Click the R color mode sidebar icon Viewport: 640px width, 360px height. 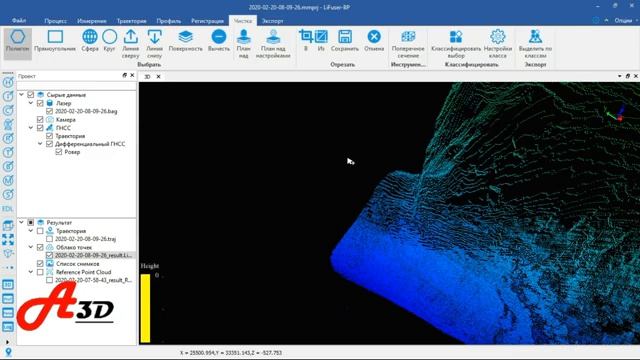click(8, 138)
